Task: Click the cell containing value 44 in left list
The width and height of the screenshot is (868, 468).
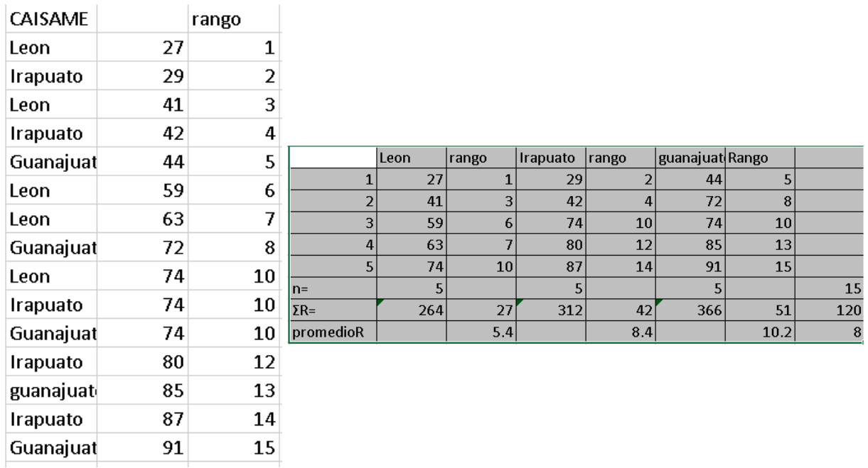Action: (142, 163)
